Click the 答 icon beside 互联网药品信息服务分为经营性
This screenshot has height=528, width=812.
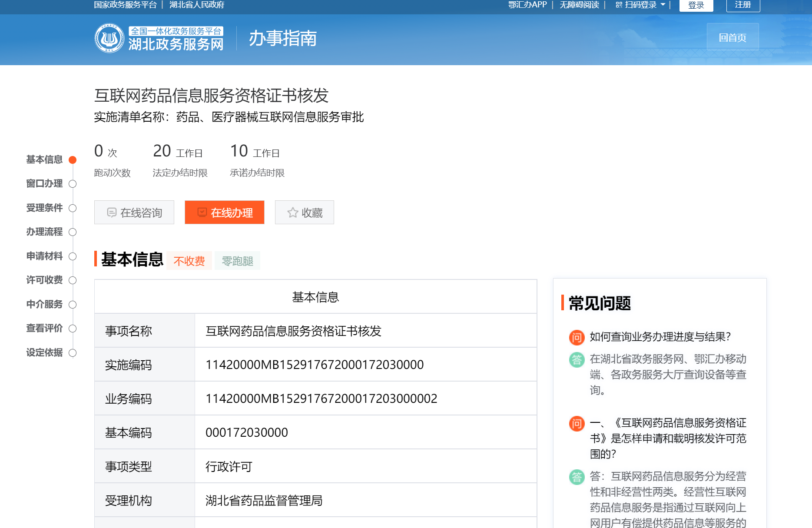point(577,477)
